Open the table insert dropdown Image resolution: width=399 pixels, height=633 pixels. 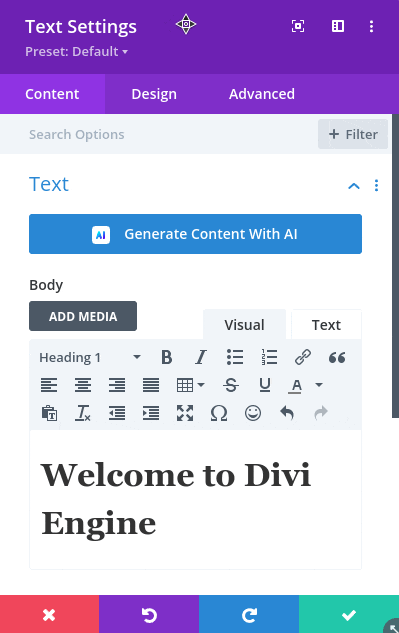[191, 385]
